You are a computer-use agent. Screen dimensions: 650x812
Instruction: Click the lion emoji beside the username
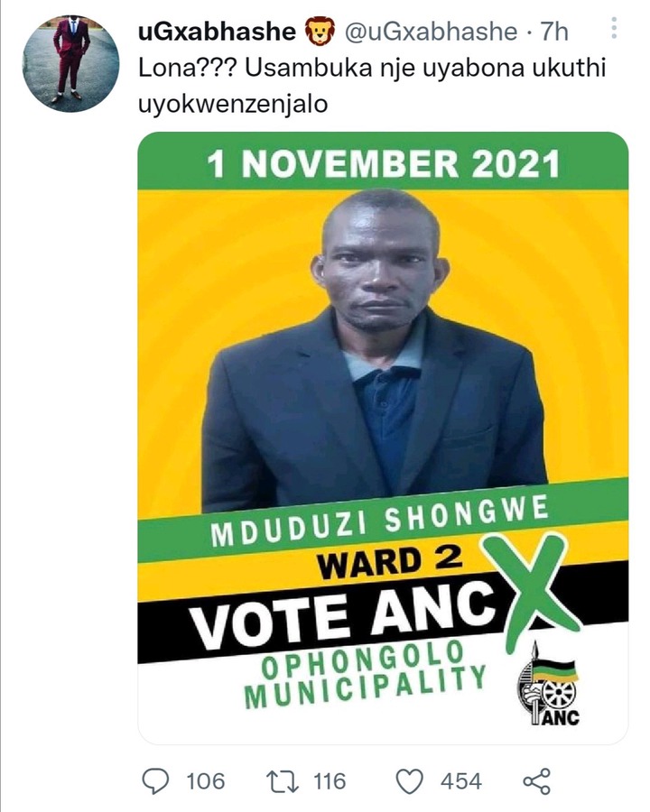319,32
